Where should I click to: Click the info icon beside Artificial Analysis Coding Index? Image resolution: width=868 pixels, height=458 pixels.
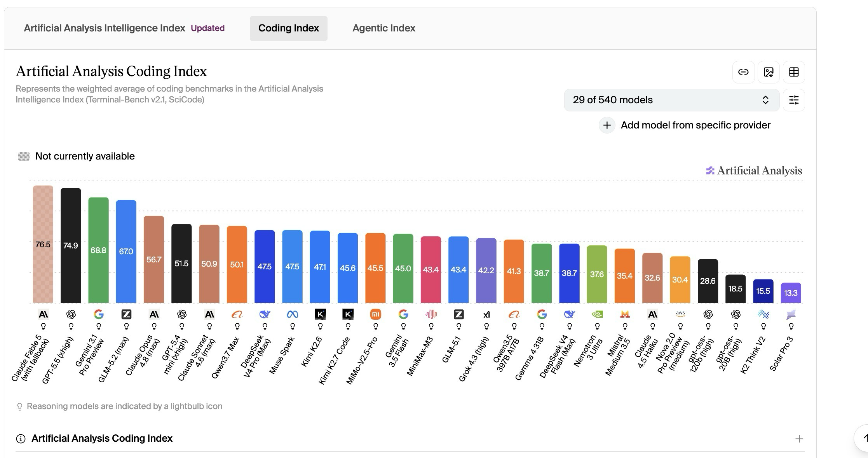(21, 439)
